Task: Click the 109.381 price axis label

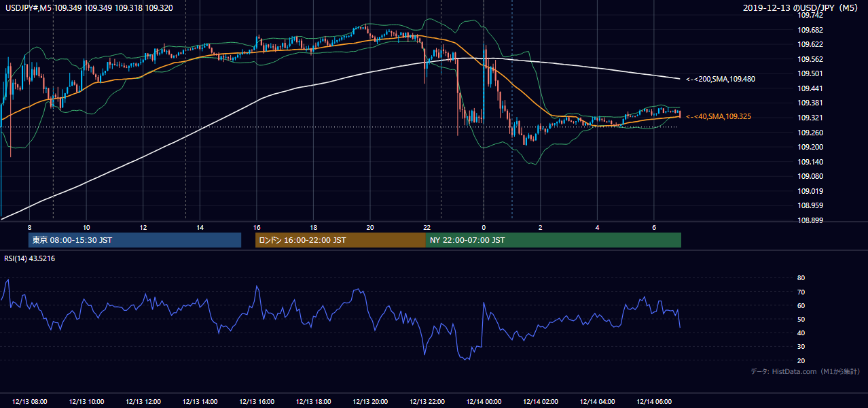Action: coord(810,103)
